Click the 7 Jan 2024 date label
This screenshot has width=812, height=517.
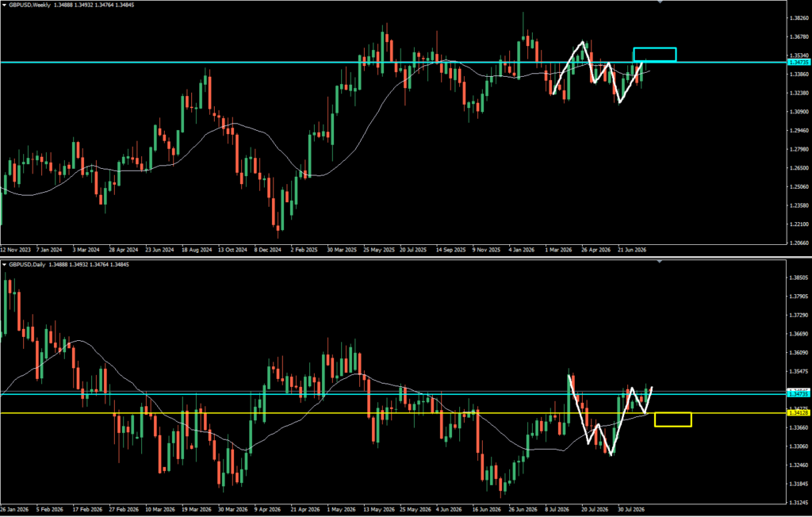pos(48,250)
